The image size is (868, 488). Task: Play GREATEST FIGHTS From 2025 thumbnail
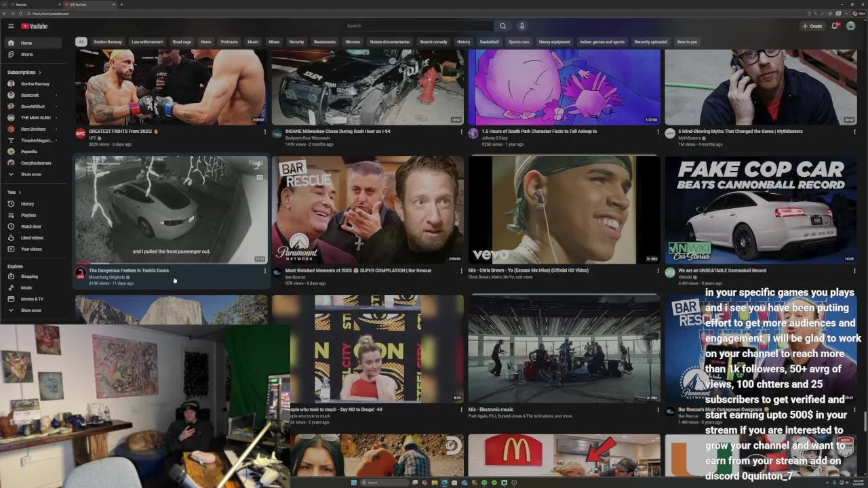click(x=171, y=87)
